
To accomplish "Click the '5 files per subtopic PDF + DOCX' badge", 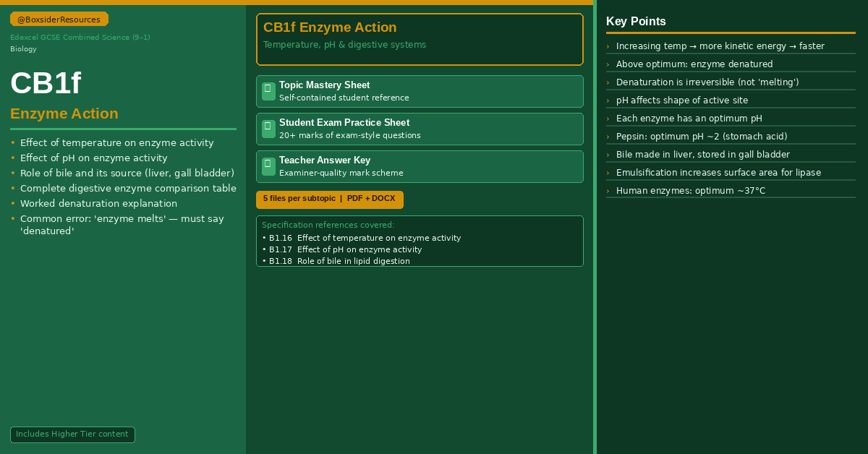I will [x=330, y=200].
